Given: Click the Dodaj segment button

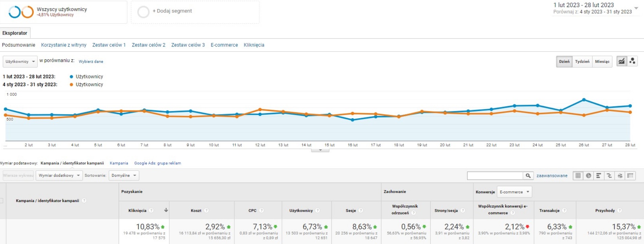Looking at the screenshot, I should (x=172, y=11).
